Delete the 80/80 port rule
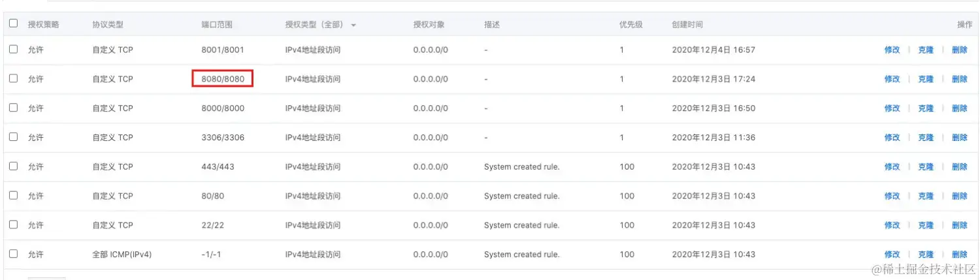This screenshot has height=280, width=980. tap(959, 196)
